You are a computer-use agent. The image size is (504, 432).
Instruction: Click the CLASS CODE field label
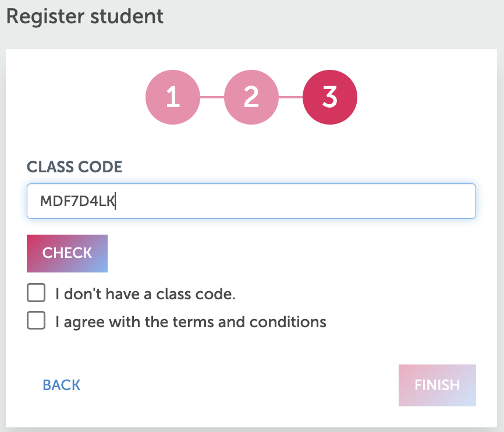74,167
